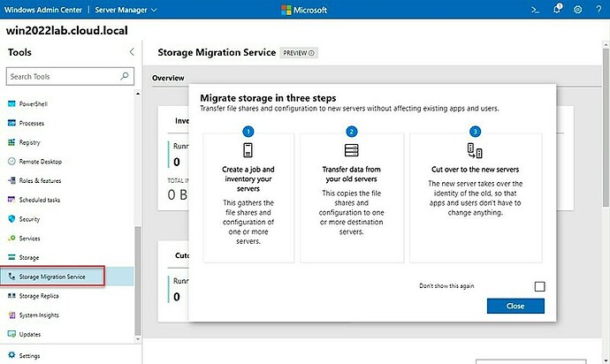Viewport: 610px width, 364px height.
Task: Check the Don't show this again box
Action: pos(539,286)
